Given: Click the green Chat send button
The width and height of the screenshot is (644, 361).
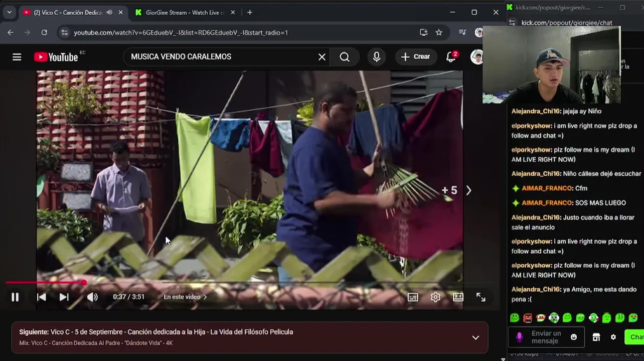Looking at the screenshot, I should pyautogui.click(x=634, y=337).
